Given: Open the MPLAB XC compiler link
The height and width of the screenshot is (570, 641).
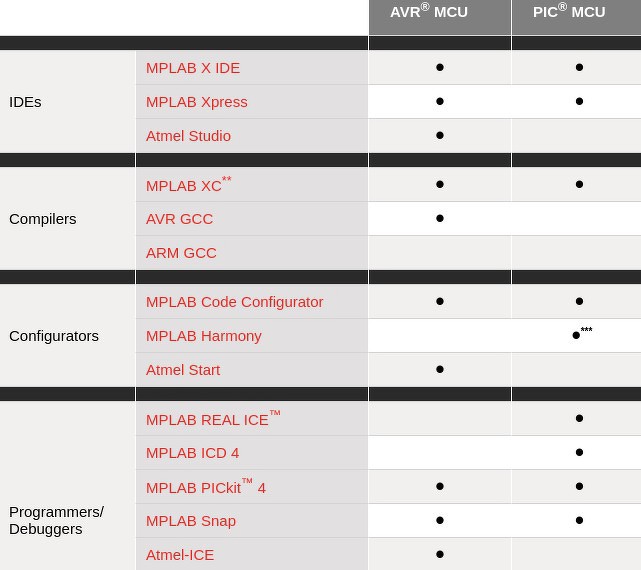Looking at the screenshot, I should click(189, 185).
